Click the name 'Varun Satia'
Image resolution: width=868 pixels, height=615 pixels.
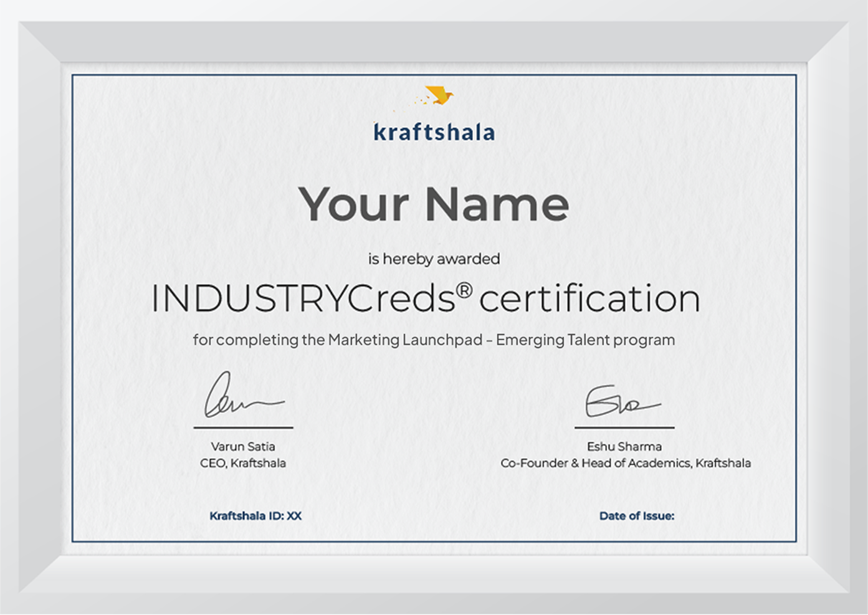pyautogui.click(x=243, y=447)
